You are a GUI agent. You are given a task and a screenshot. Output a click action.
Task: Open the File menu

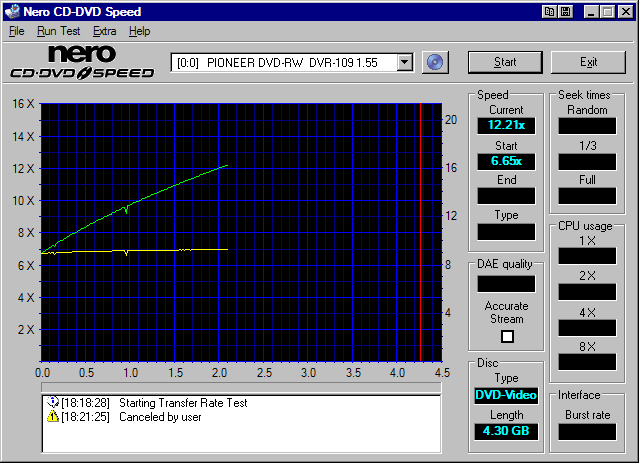coord(16,31)
